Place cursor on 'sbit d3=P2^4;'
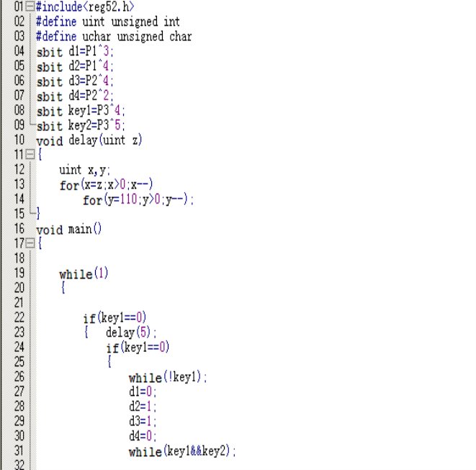The image size is (476, 470). [75, 81]
